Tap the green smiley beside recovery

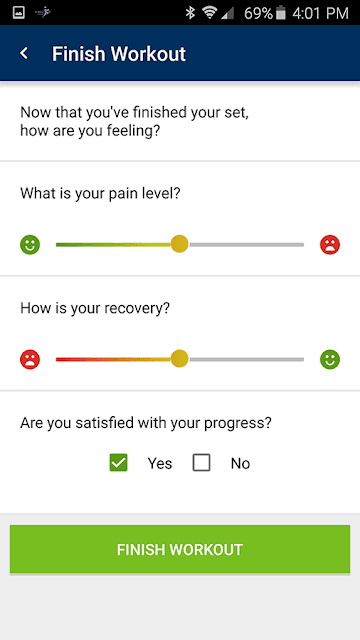[x=330, y=360]
